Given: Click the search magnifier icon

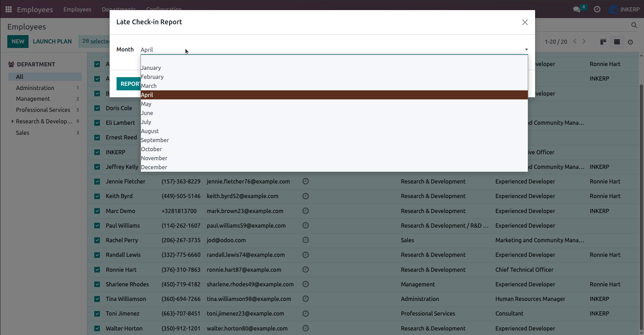Looking at the screenshot, I should [634, 25].
